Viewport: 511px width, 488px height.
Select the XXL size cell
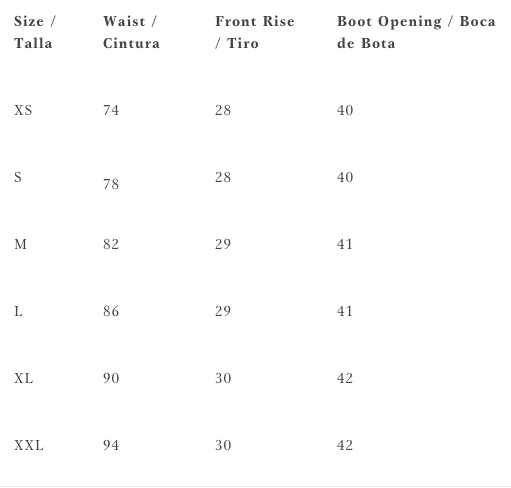coord(29,445)
